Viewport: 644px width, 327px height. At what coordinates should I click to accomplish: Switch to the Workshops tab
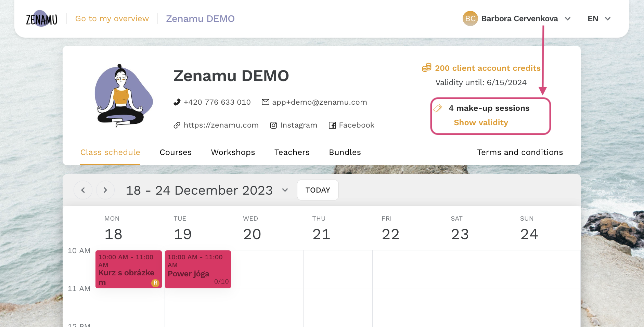pos(233,152)
